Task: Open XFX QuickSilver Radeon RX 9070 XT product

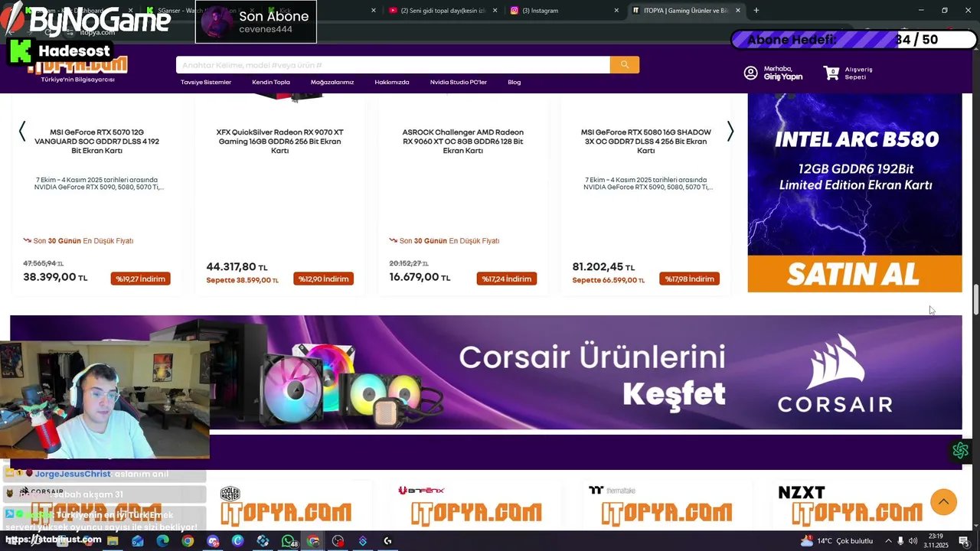Action: pos(280,142)
